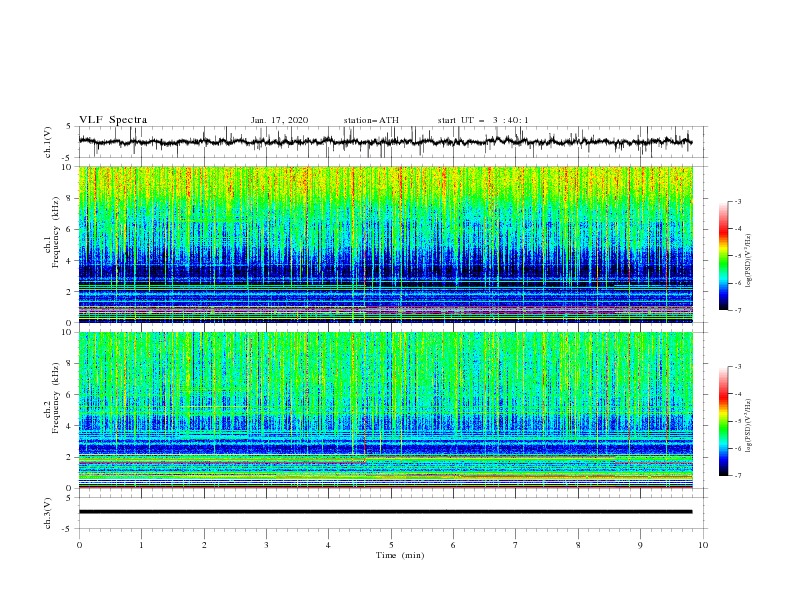Click time axis tick label "5"
This screenshot has height=612, width=792.
pos(391,545)
